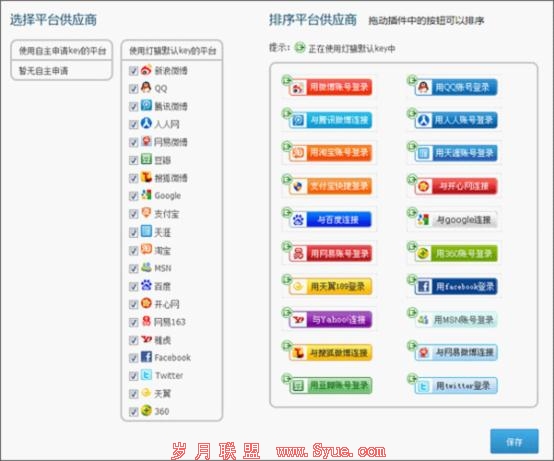Click the 天翼 icon in list
This screenshot has width=554, height=461.
(x=146, y=392)
